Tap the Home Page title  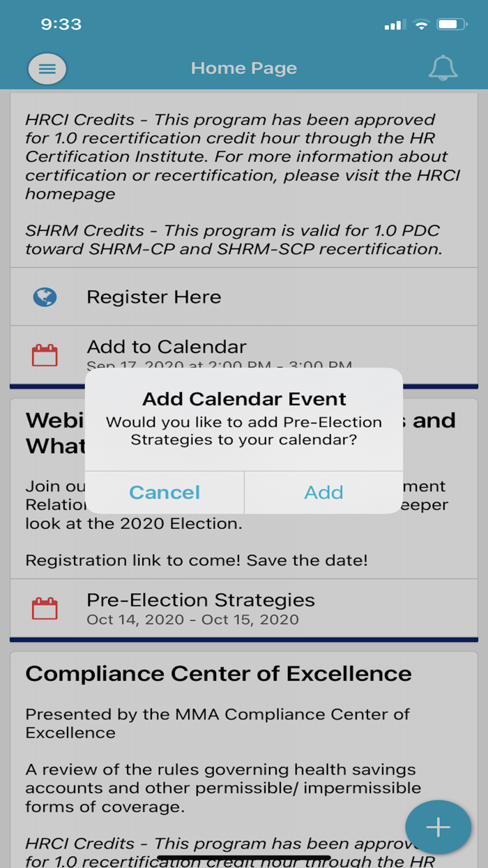point(244,68)
